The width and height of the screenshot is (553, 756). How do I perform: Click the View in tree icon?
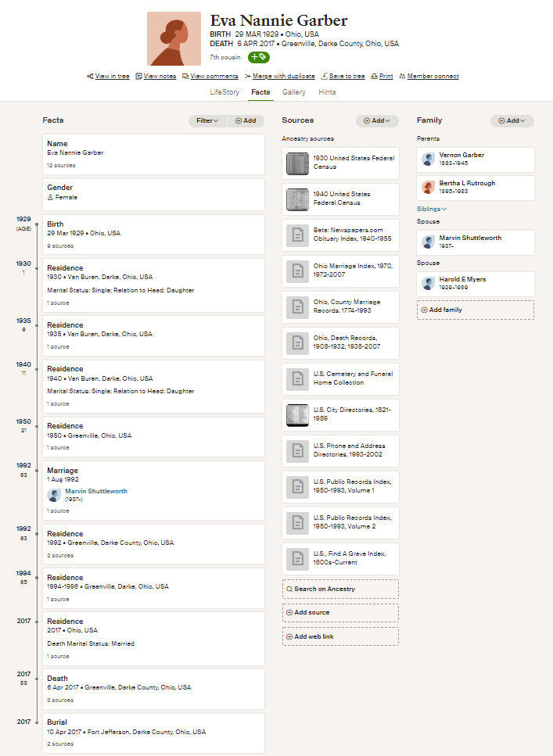[x=91, y=77]
